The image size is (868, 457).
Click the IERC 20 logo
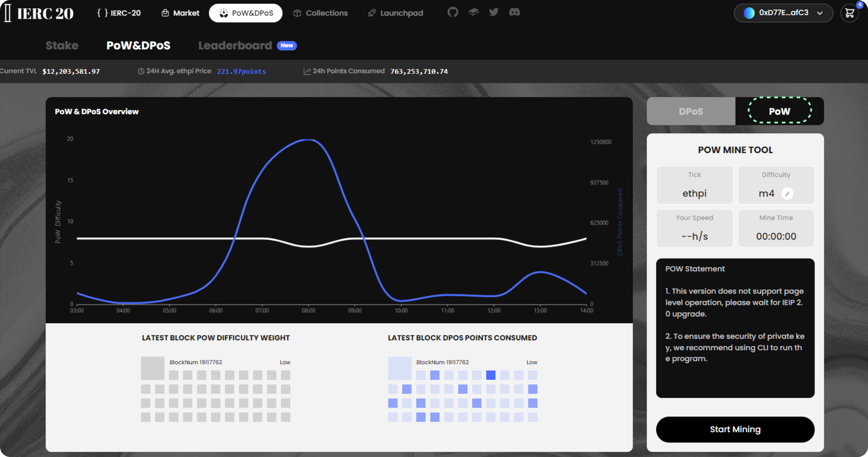(39, 13)
